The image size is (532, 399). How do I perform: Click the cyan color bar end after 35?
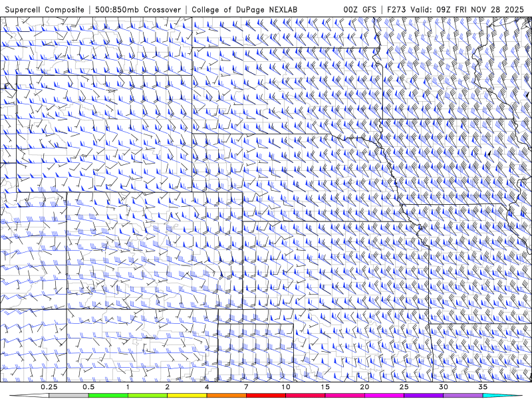tap(503, 396)
